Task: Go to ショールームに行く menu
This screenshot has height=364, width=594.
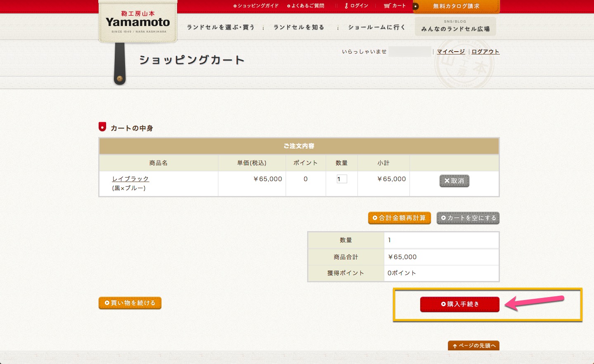Action: [x=376, y=27]
